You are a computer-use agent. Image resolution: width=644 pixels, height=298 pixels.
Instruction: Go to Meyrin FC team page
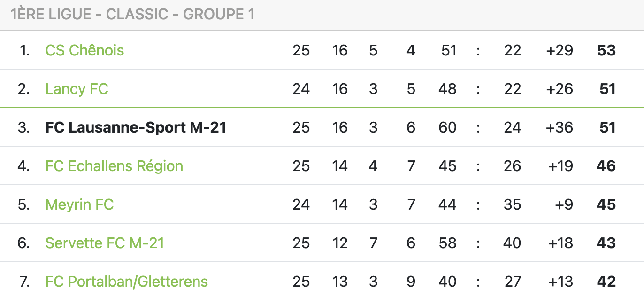click(79, 204)
